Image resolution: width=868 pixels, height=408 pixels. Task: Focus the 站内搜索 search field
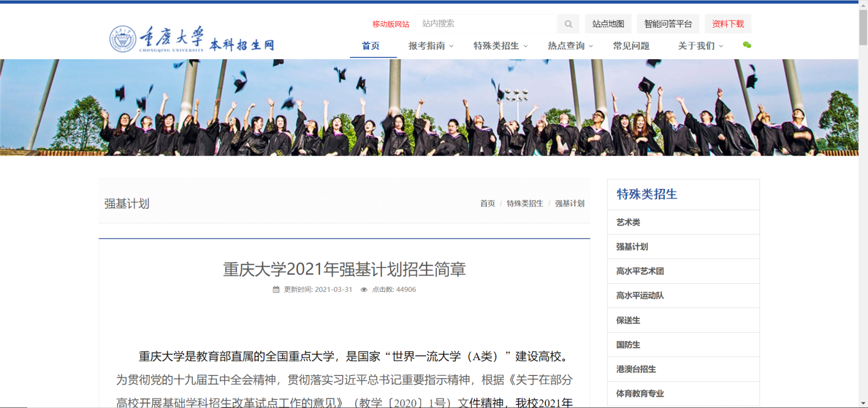pyautogui.click(x=486, y=24)
